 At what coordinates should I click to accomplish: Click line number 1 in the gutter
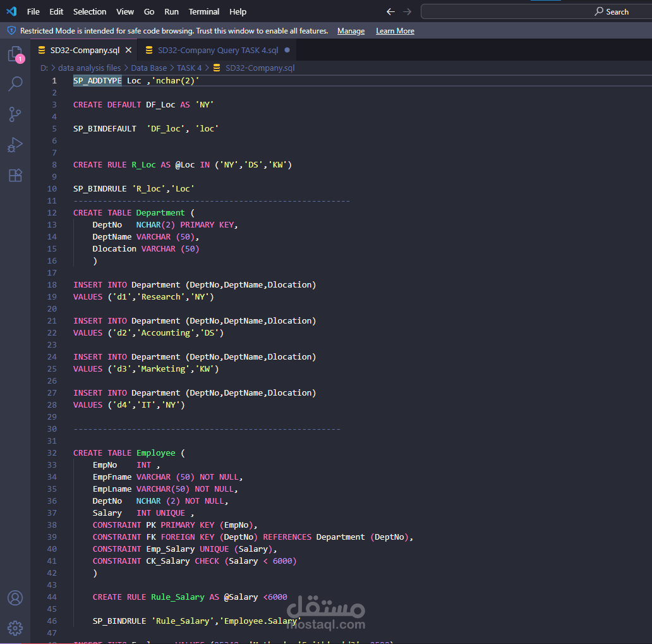click(x=54, y=81)
